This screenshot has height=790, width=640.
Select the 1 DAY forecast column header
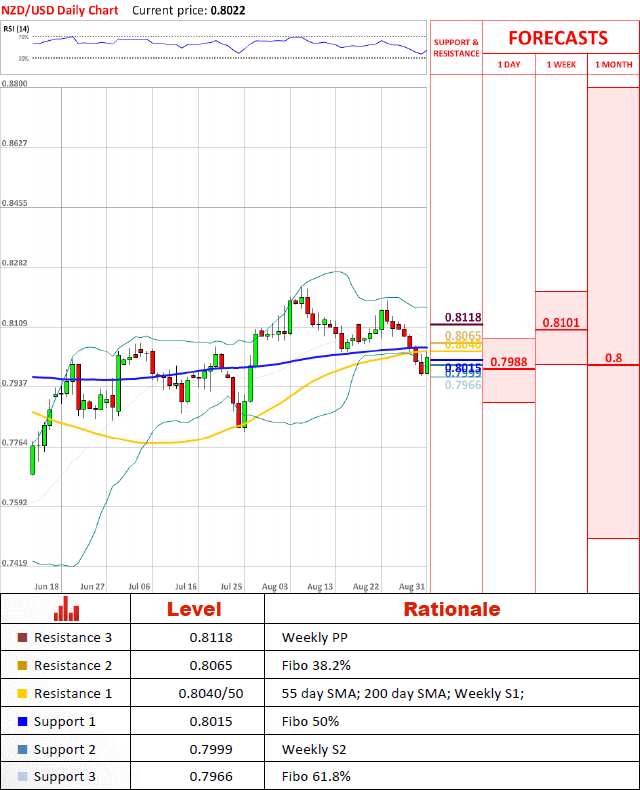(x=508, y=64)
